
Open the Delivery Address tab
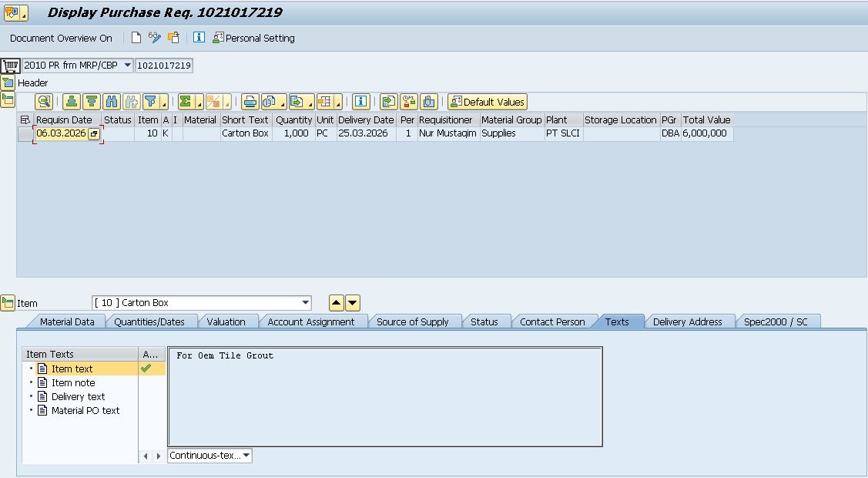[x=687, y=321]
